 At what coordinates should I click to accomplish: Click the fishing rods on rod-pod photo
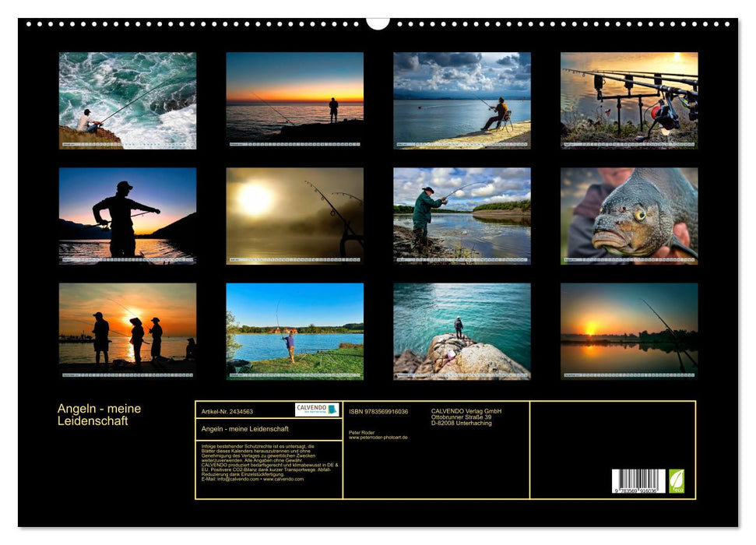[629, 100]
